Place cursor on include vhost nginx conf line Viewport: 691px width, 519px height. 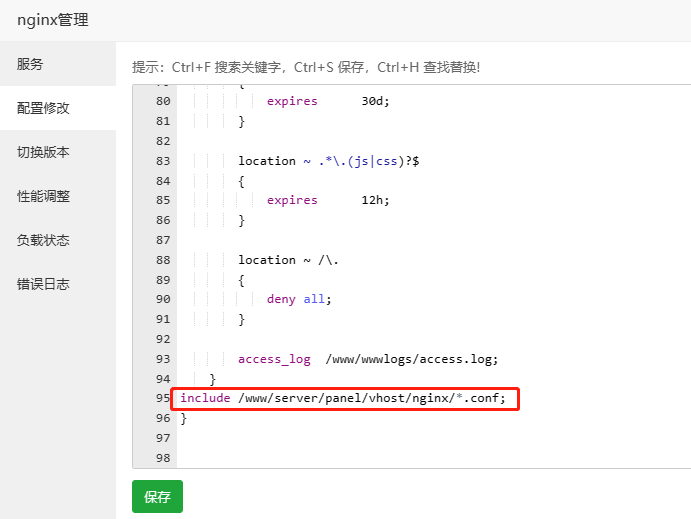[x=343, y=398]
